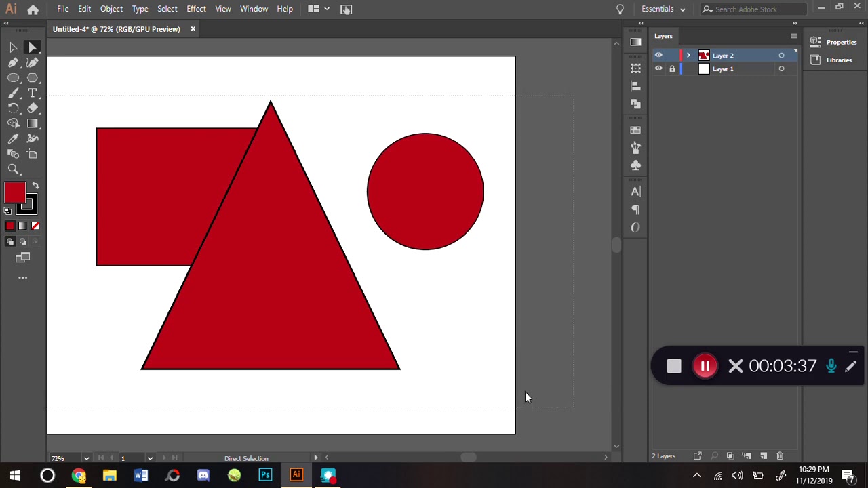Open the status bar display options arrow
The width and height of the screenshot is (868, 488).
(x=315, y=458)
